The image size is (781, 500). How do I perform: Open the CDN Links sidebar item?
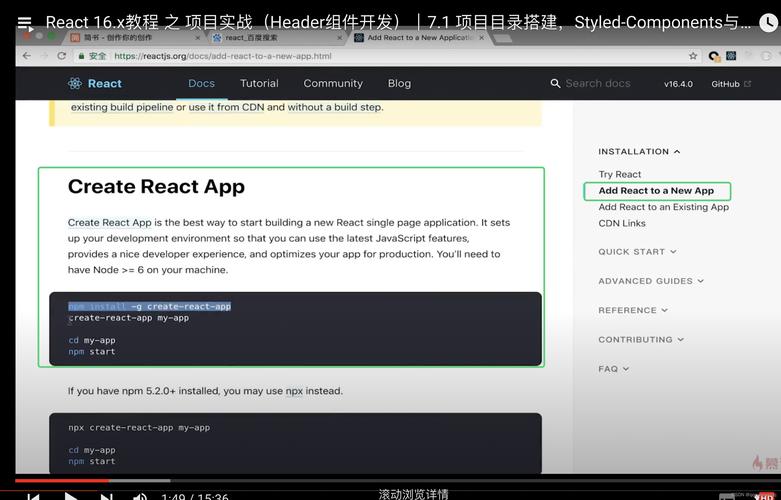(x=622, y=223)
